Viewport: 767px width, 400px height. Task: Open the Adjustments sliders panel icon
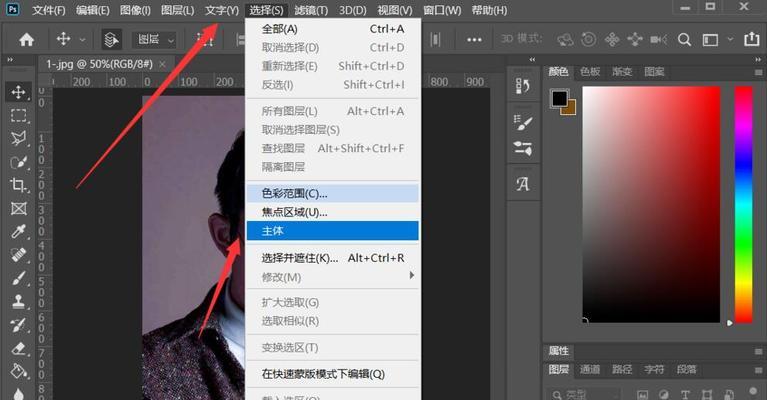(523, 148)
